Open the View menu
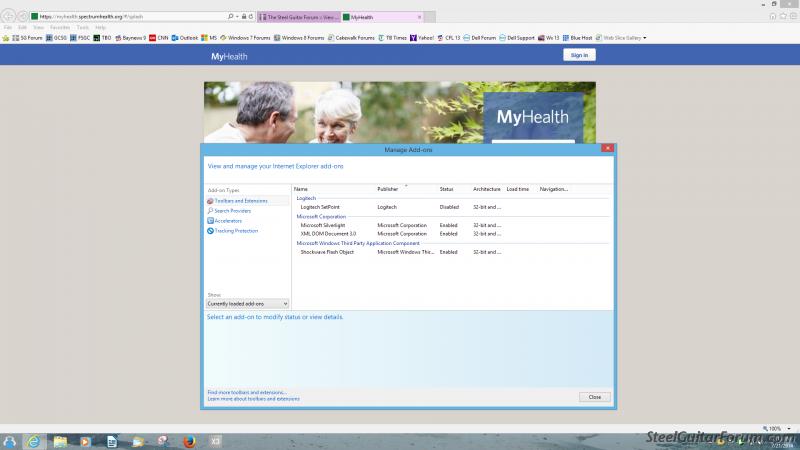The image size is (800, 450). [38, 28]
